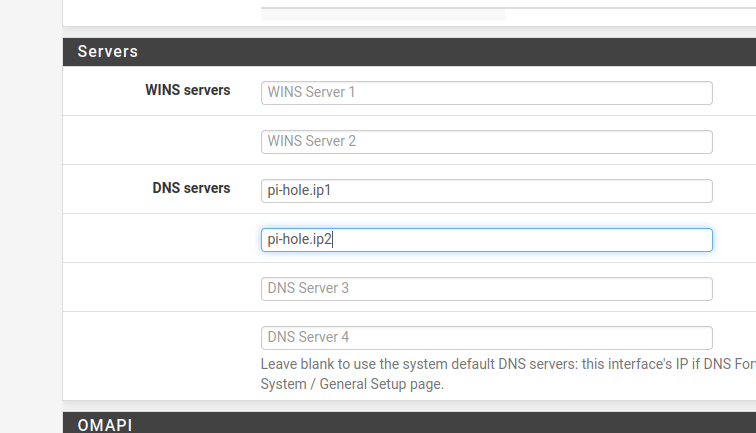Click the focused DNS field with pi-hole.ip2
The image size is (756, 433).
pos(486,240)
